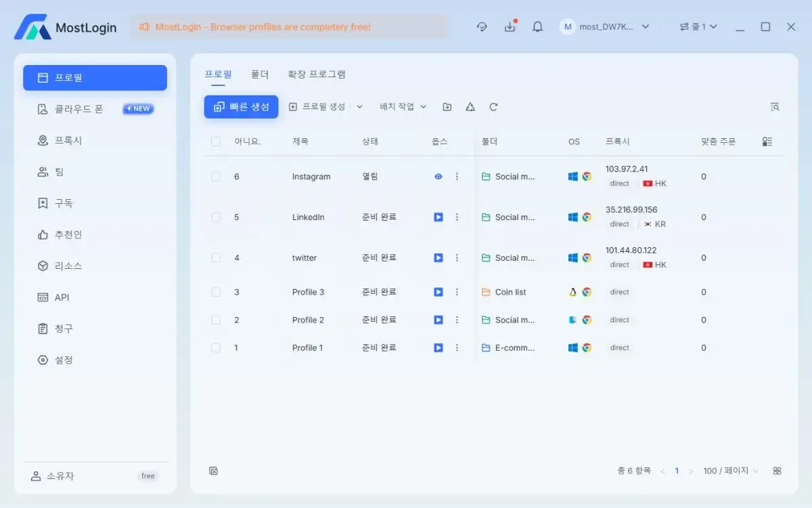
Task: Open the 100 / 페이지 page size dropdown
Action: tap(730, 471)
